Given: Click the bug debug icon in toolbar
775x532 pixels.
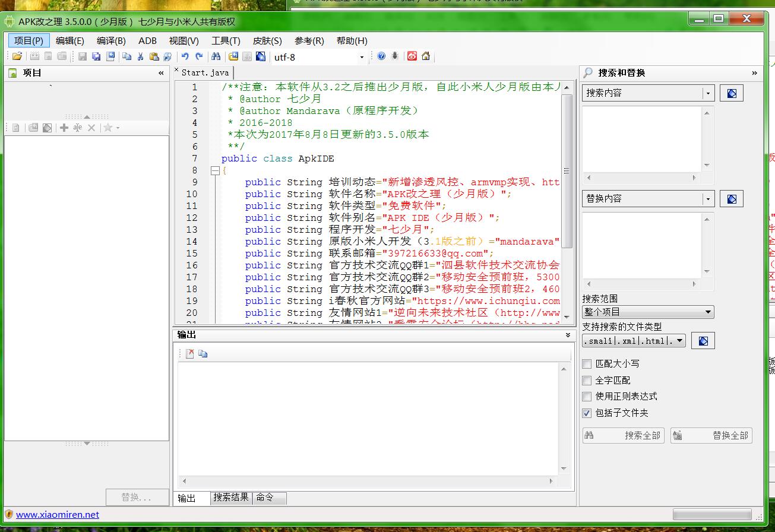Looking at the screenshot, I should 395,56.
